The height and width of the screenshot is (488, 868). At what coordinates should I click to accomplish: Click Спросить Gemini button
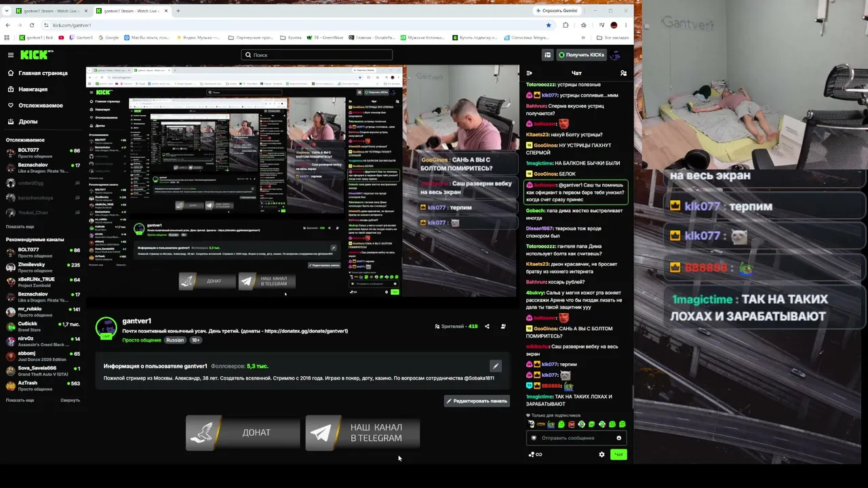coord(557,11)
